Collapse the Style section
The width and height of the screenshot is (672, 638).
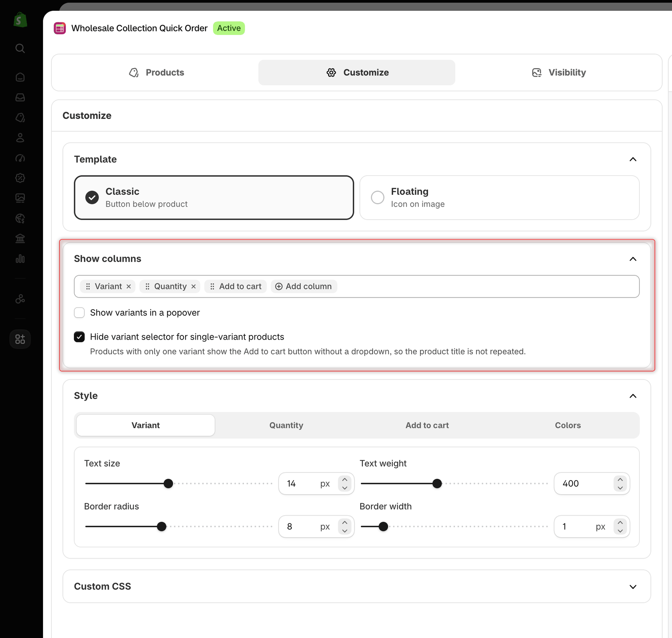[x=633, y=396]
